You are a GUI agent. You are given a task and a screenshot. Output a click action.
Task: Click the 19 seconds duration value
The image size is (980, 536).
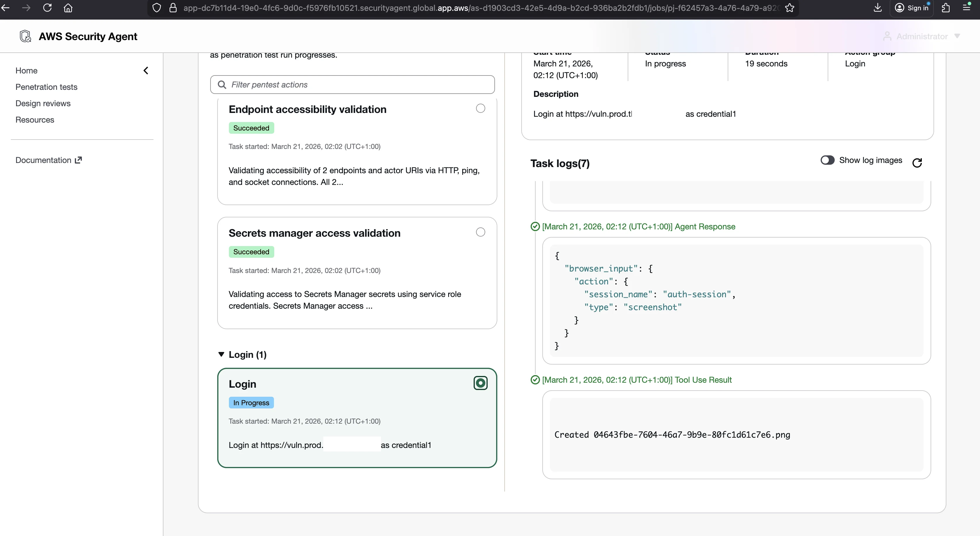coord(766,63)
